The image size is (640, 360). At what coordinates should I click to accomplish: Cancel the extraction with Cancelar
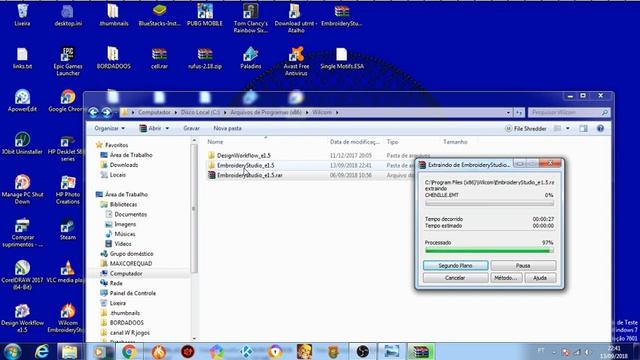click(456, 278)
